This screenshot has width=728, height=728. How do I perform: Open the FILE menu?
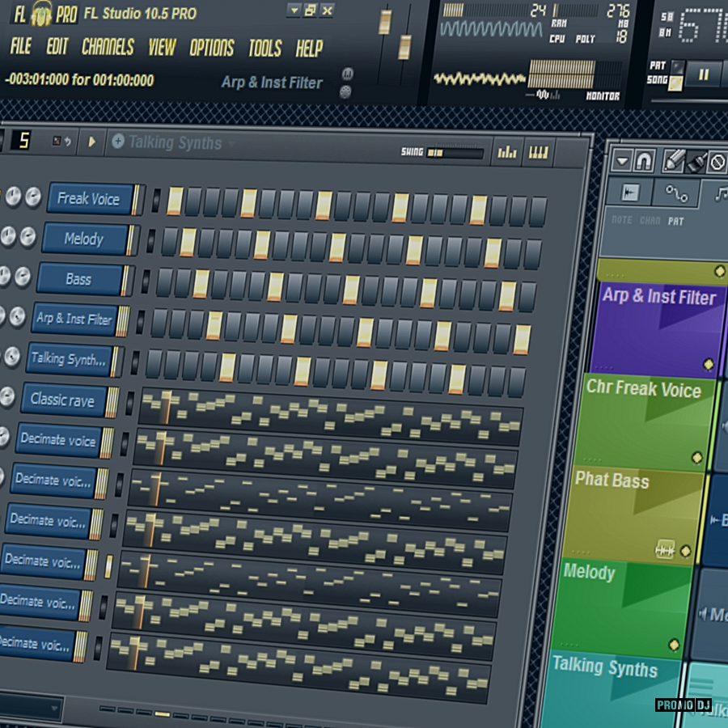[20, 46]
